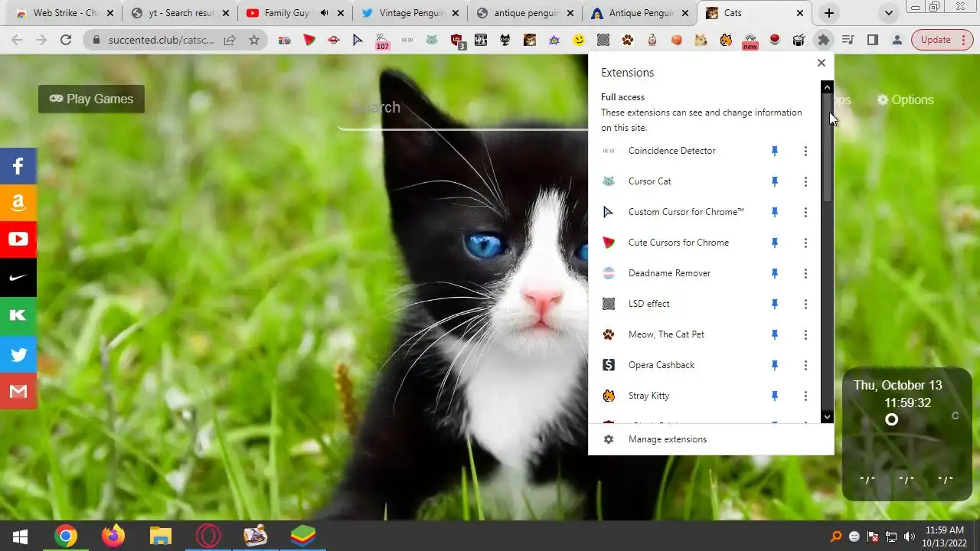980x551 pixels.
Task: Open the tab search dropdown arrow
Action: click(x=888, y=13)
